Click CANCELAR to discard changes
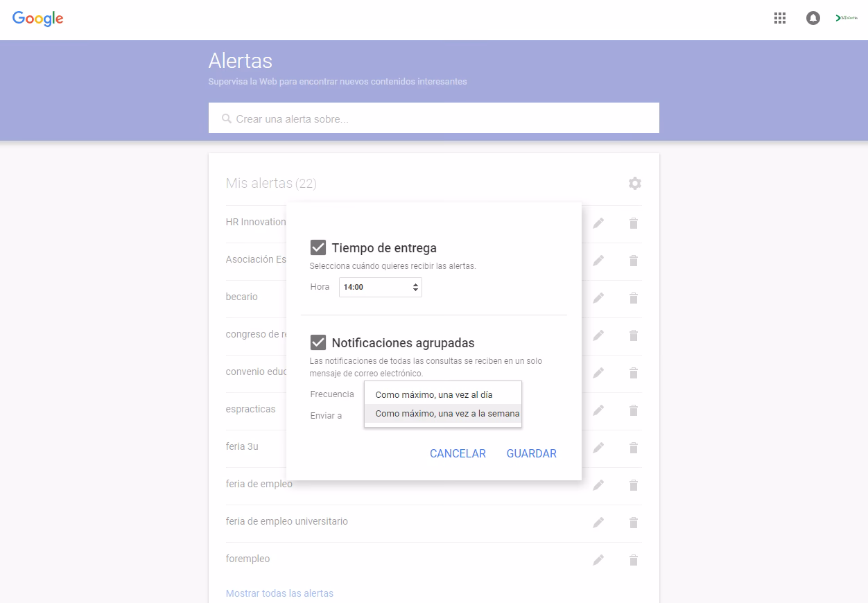The image size is (868, 603). pyautogui.click(x=457, y=453)
